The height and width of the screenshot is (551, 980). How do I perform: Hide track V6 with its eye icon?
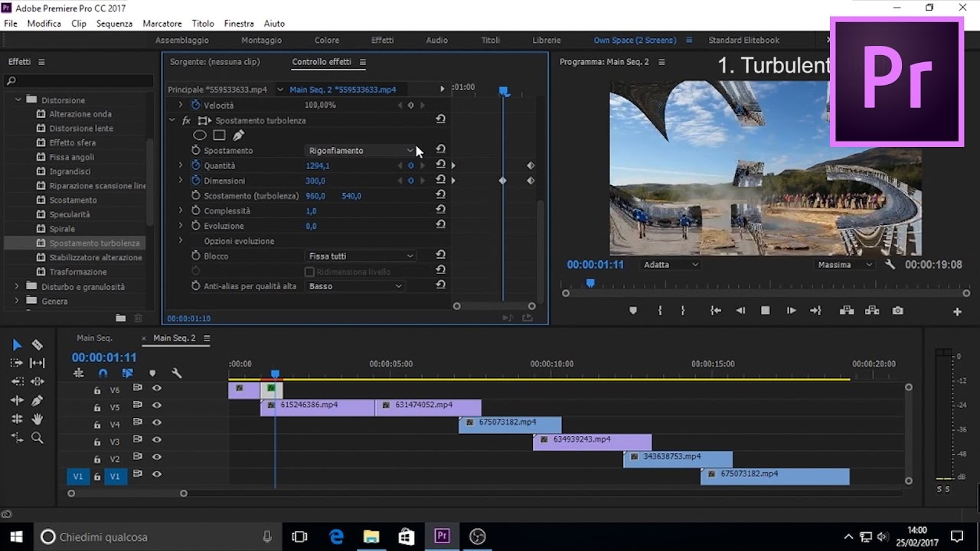[157, 389]
